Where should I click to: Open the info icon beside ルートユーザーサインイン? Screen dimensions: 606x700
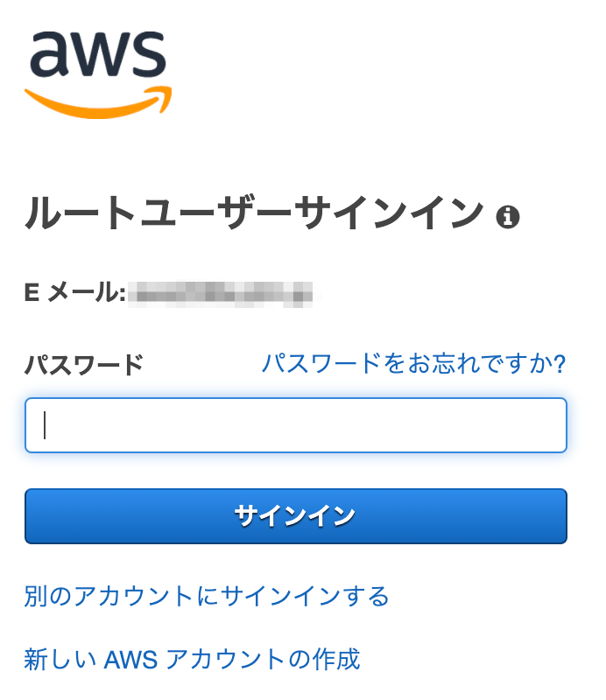[x=508, y=217]
